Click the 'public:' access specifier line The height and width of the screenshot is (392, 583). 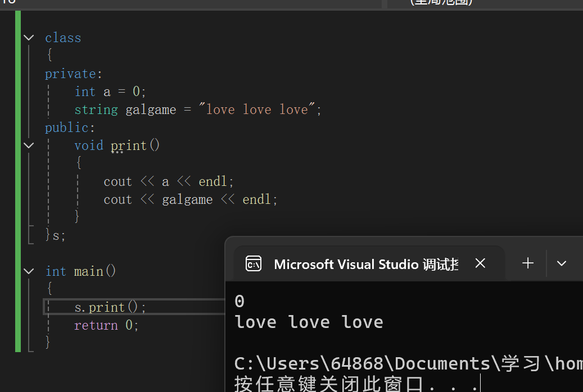pos(70,128)
